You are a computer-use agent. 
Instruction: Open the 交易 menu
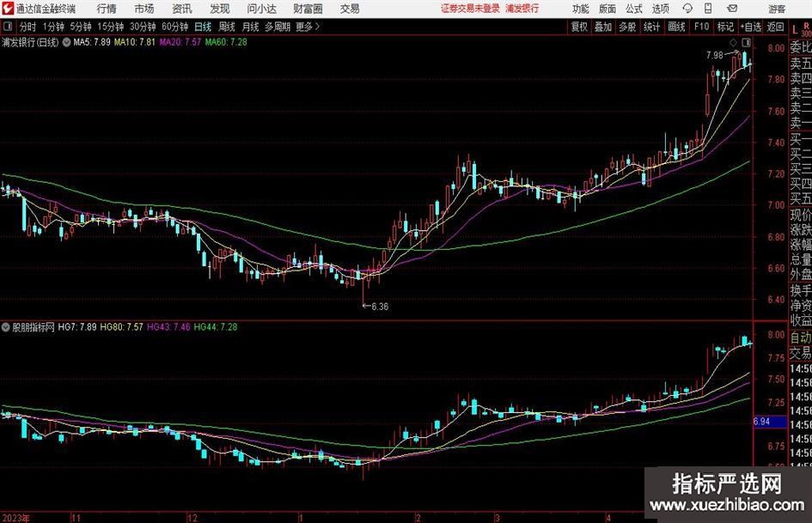pyautogui.click(x=350, y=9)
